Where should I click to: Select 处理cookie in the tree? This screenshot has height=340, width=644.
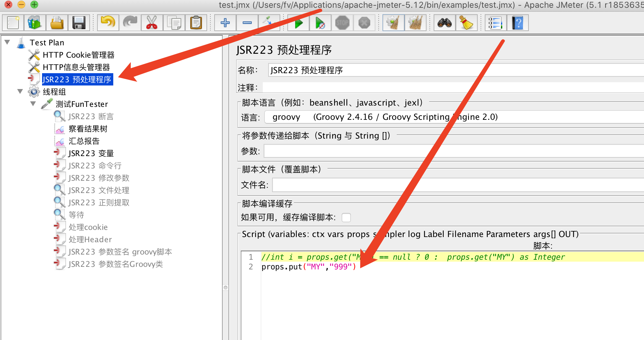(x=88, y=227)
